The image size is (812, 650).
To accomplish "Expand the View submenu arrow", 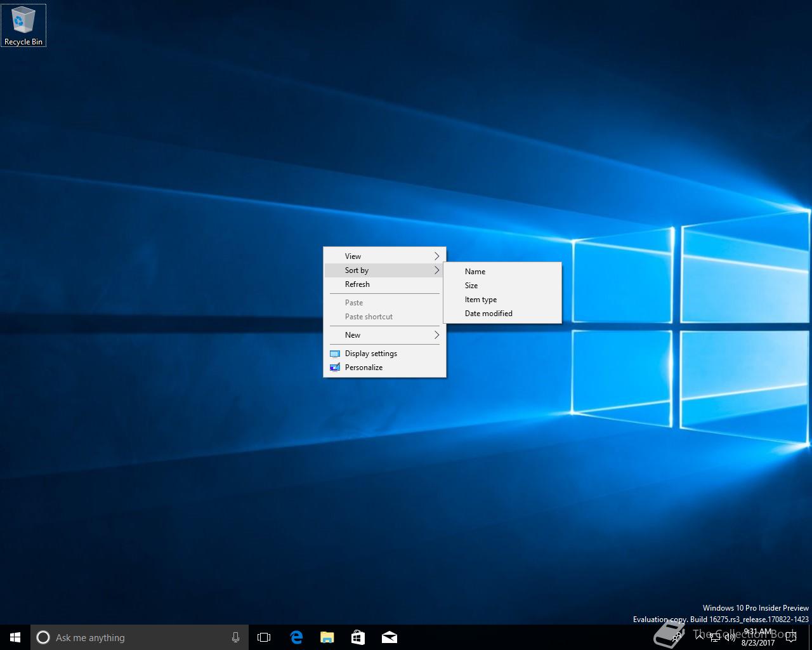I will tap(436, 256).
